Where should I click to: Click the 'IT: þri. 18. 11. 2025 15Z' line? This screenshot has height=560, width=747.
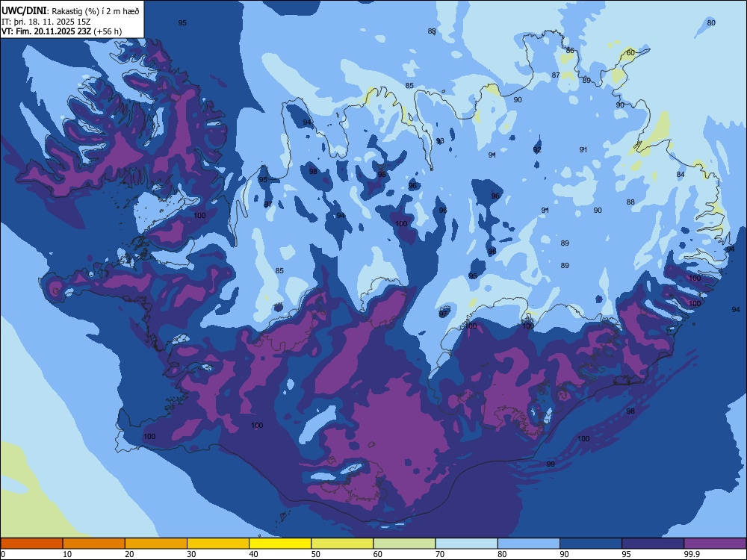coord(46,22)
